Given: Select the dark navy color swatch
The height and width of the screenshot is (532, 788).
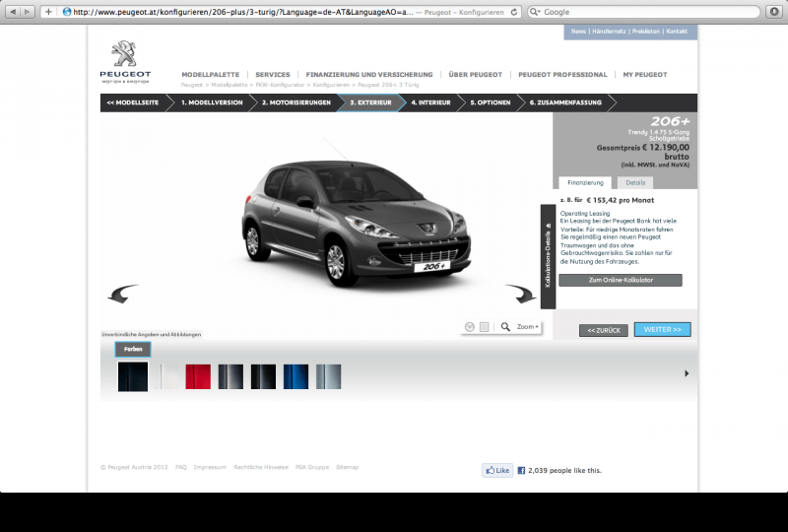Looking at the screenshot, I should (133, 376).
